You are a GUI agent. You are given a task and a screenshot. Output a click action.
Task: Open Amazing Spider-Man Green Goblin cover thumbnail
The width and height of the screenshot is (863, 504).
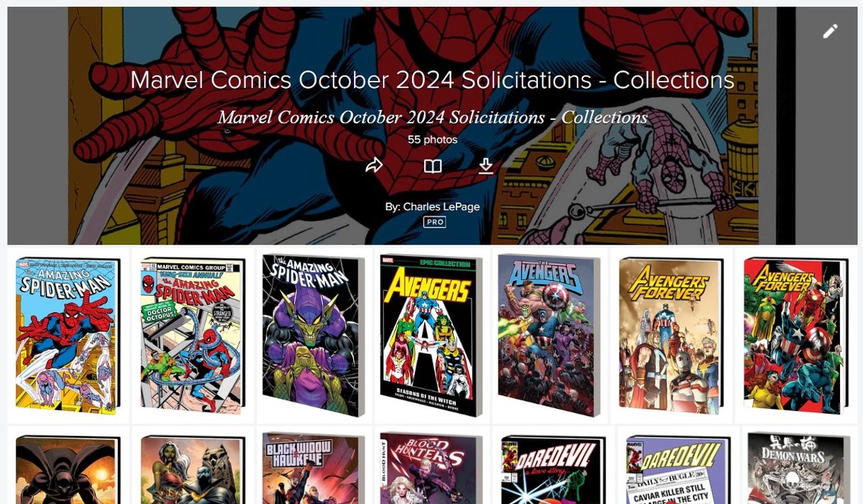point(314,335)
